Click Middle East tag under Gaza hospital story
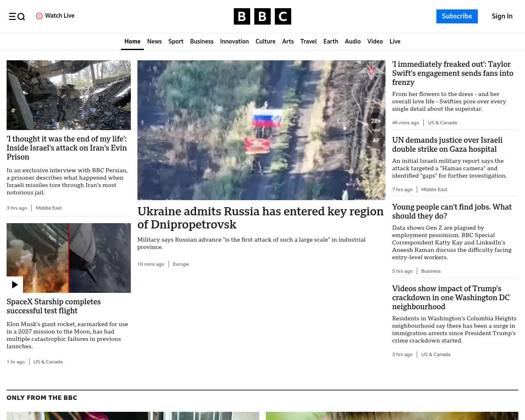This screenshot has height=420, width=525. [x=434, y=189]
